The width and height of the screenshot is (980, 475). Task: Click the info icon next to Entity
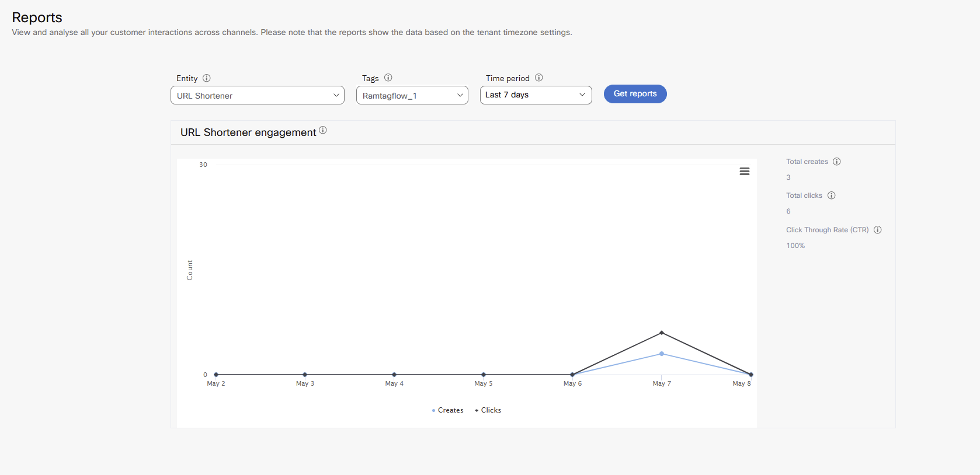point(207,78)
